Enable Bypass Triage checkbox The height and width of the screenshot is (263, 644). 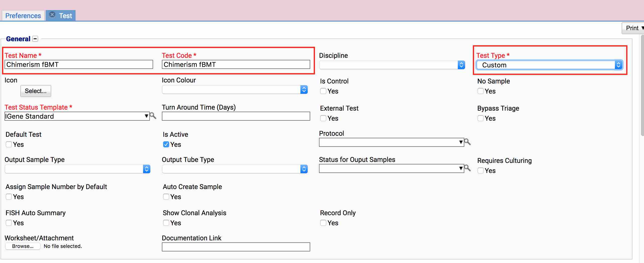click(481, 118)
